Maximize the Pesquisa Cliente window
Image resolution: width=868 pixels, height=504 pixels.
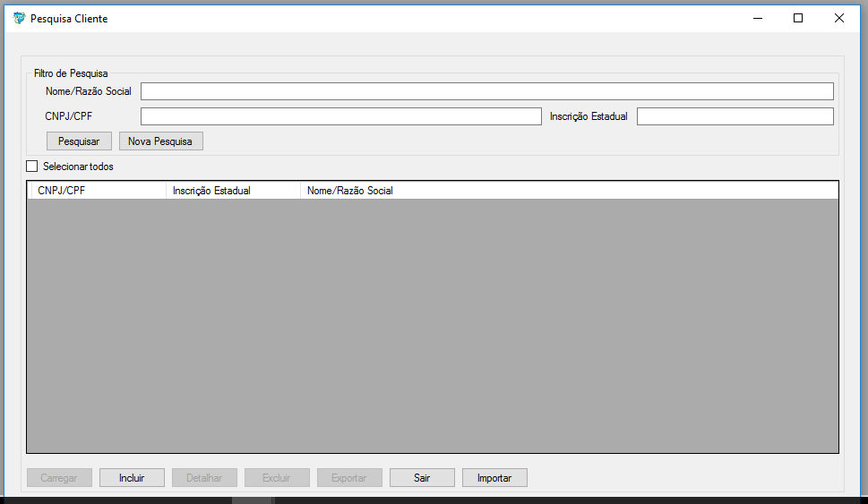pos(798,18)
